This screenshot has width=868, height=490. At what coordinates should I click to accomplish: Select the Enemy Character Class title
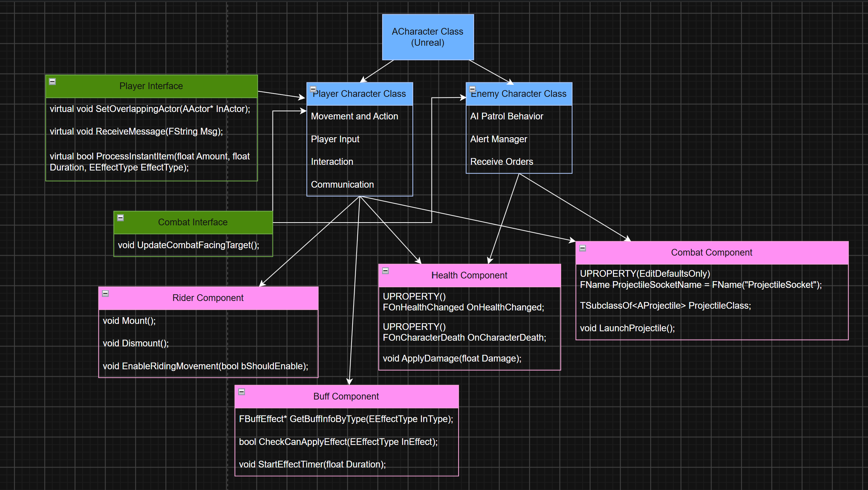pos(519,94)
